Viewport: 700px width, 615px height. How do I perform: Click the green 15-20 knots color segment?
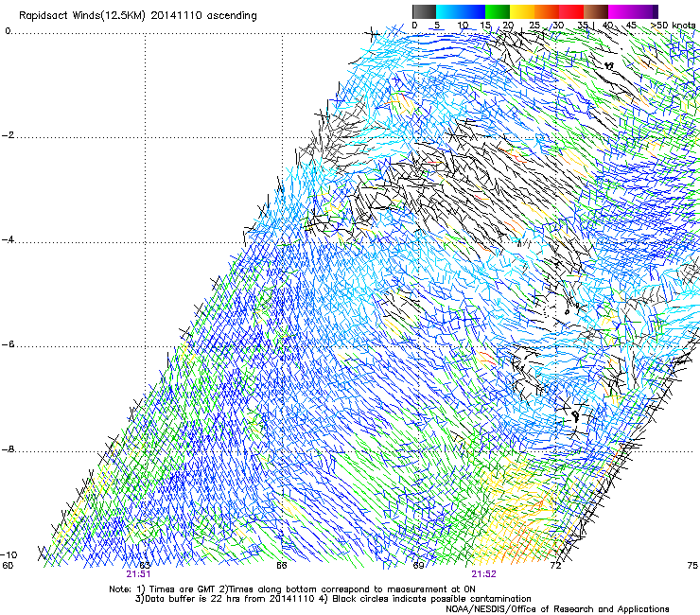point(498,11)
